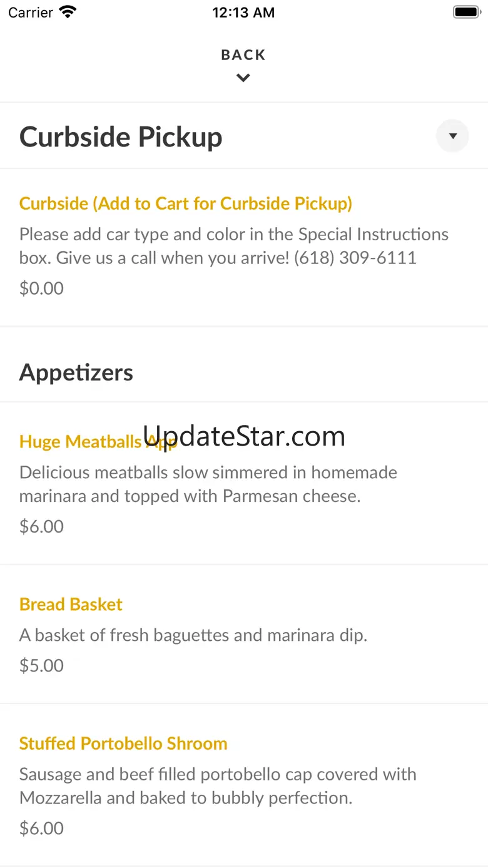Tap the slow simmered meatballs description
The width and height of the screenshot is (488, 868).
tap(208, 484)
